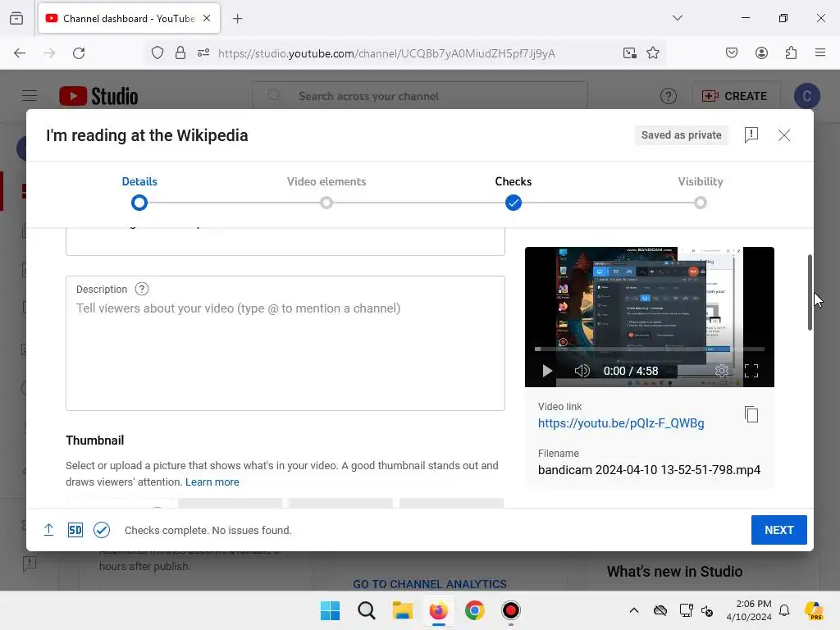Open the Save to Pocket icon
The height and width of the screenshot is (630, 840).
[731, 52]
